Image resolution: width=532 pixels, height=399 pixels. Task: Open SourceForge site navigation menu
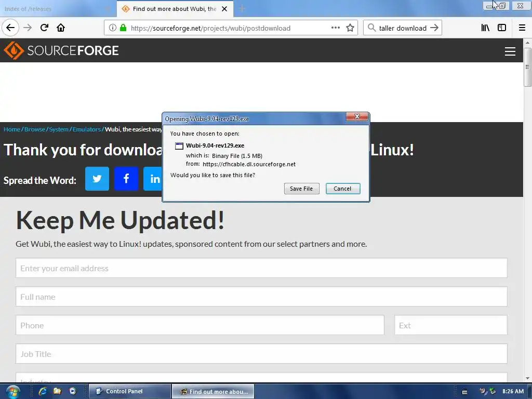click(510, 51)
